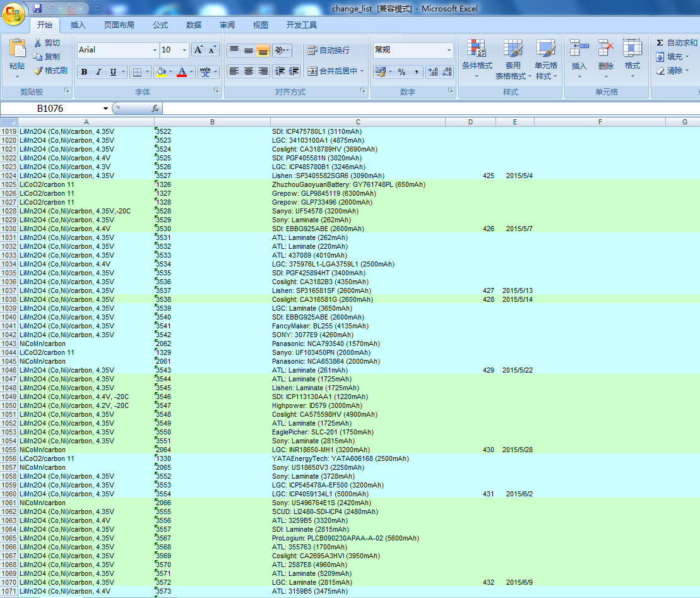Switch to the 页面布局 tab
This screenshot has height=598, width=700.
pyautogui.click(x=119, y=25)
